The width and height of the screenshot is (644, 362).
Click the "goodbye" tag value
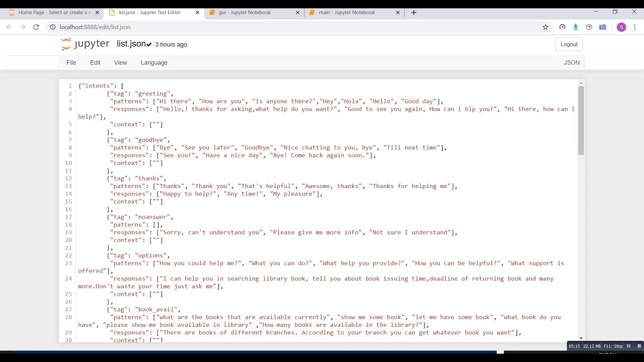tap(150, 140)
